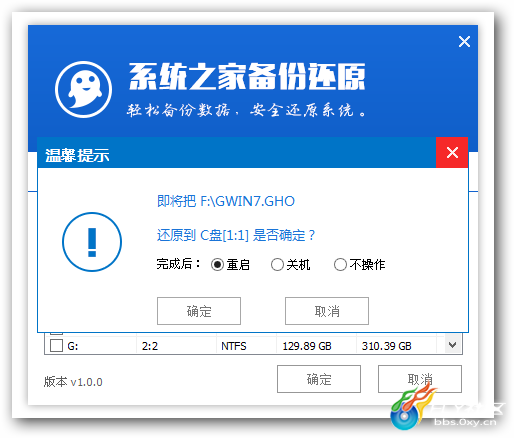The height and width of the screenshot is (438, 514).
Task: Click the 版本 v1.0.0 version label
Action: click(x=73, y=382)
